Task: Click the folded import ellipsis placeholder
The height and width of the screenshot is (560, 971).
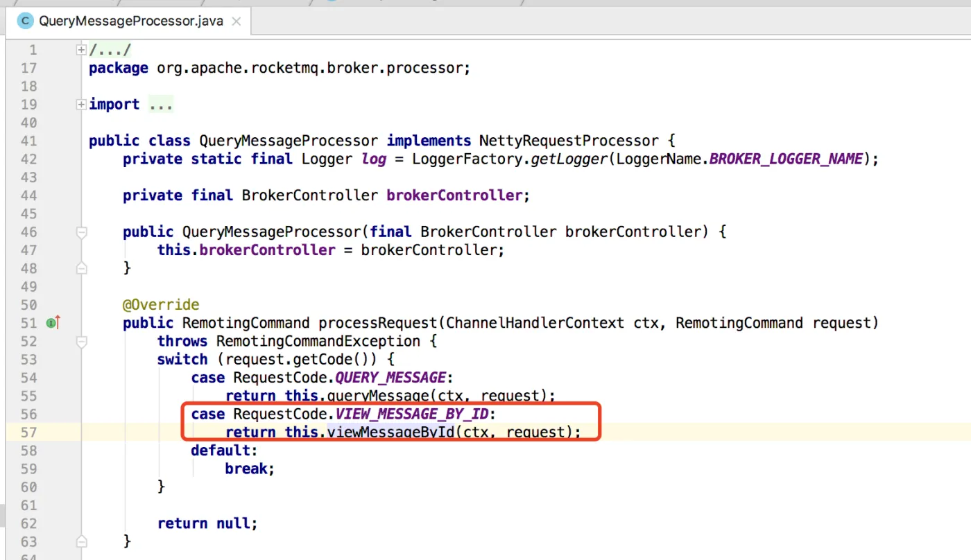Action: [160, 105]
